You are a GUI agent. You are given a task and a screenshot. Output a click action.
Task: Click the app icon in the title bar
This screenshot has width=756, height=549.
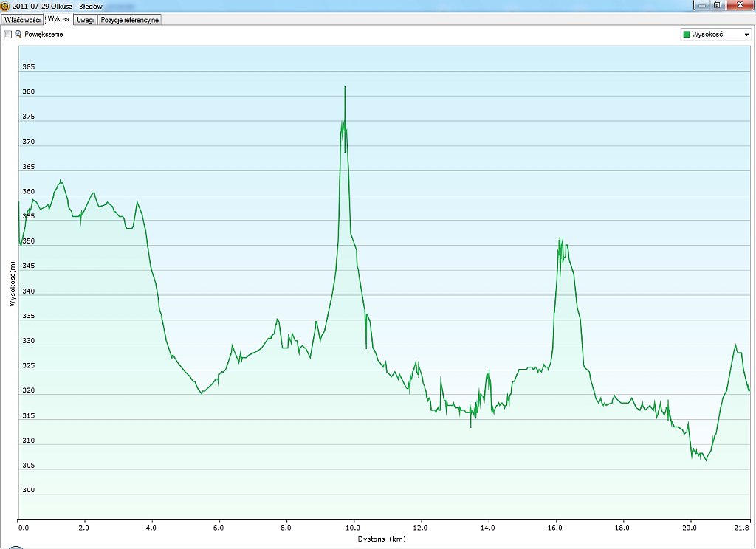5,5
